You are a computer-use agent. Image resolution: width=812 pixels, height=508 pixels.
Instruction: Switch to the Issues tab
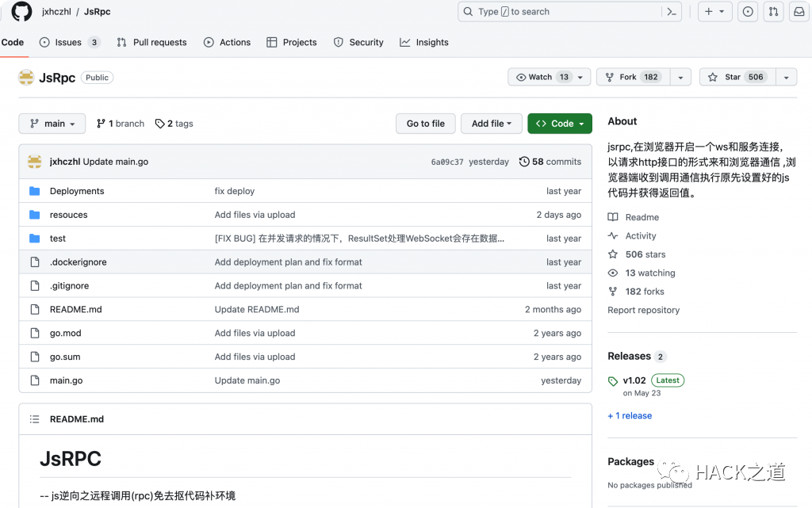(x=70, y=43)
